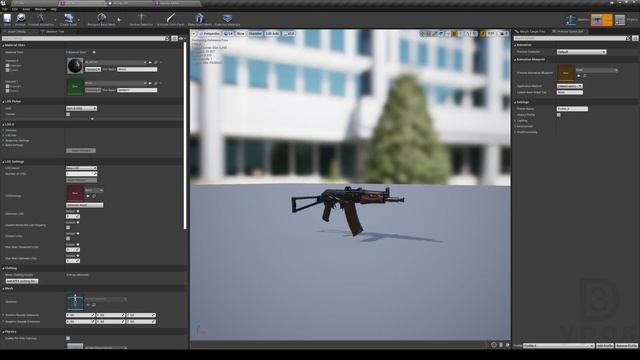Open the File menu
Image resolution: width=640 pixels, height=360 pixels.
tap(4, 9)
